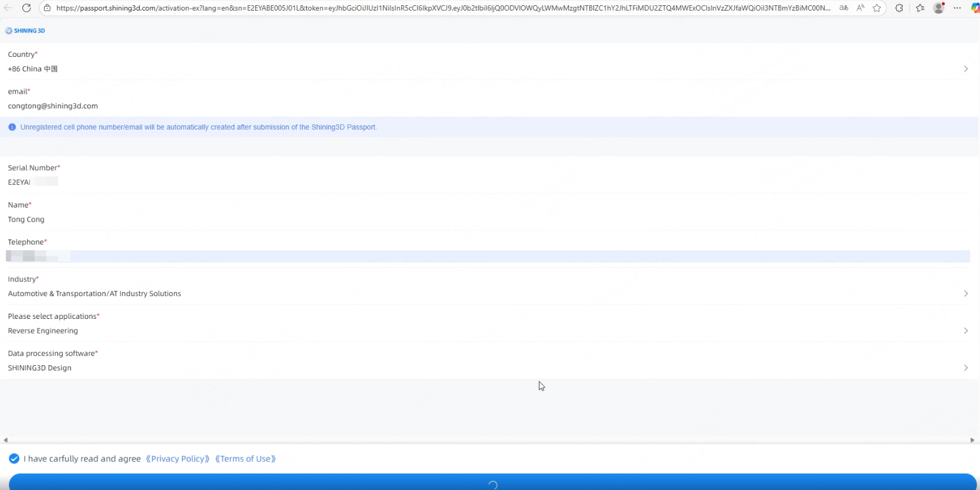Screen dimensions: 980x490
Task: Click the Serial Number input field
Action: pyautogui.click(x=488, y=182)
